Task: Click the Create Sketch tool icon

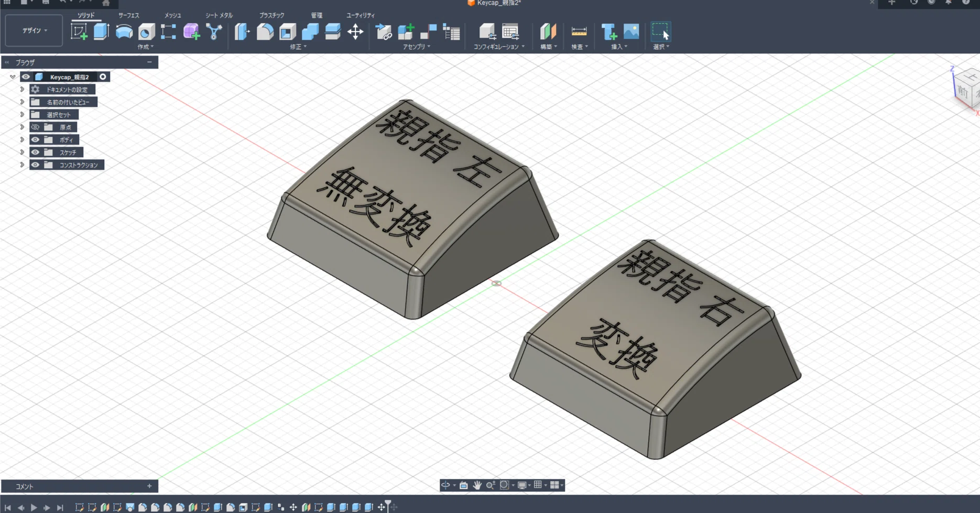Action: pos(79,32)
